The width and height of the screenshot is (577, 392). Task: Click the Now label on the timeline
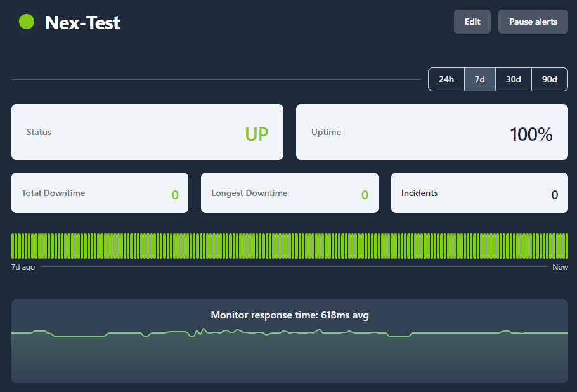[x=560, y=266]
